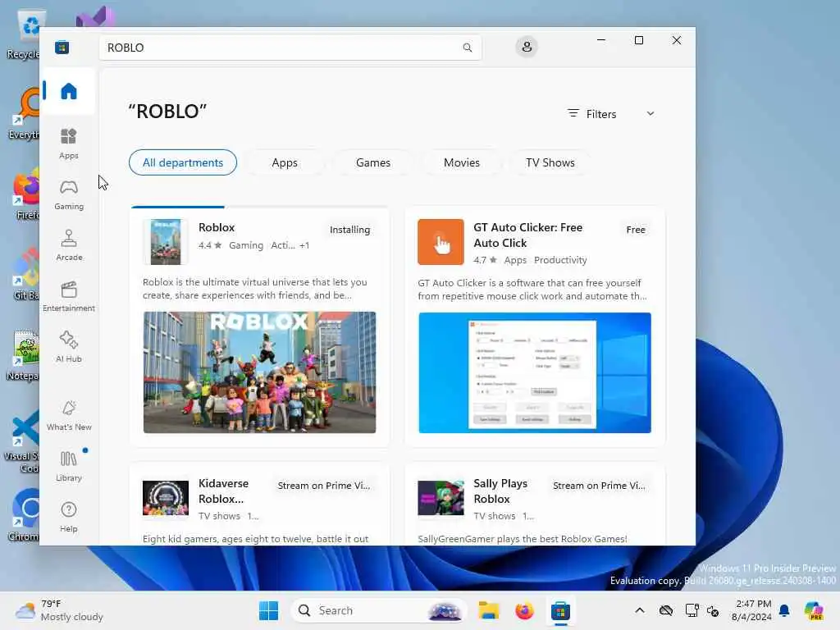
Task: Click the Free button for GT Auto Clicker
Action: click(636, 230)
